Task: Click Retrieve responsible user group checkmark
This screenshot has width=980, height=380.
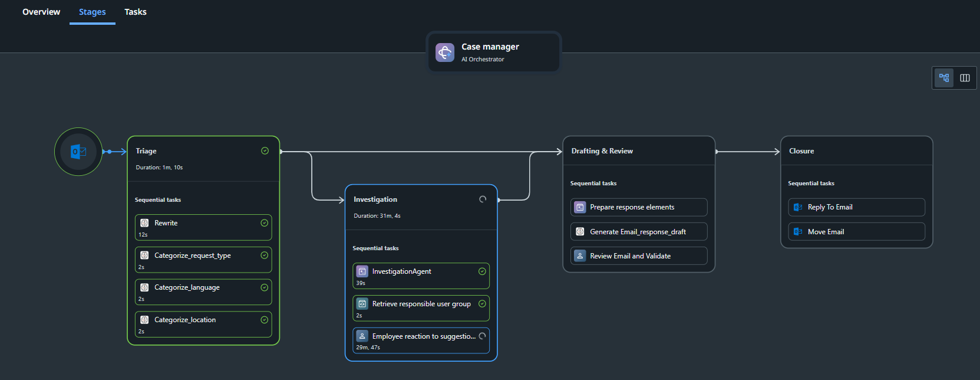Action: click(482, 304)
